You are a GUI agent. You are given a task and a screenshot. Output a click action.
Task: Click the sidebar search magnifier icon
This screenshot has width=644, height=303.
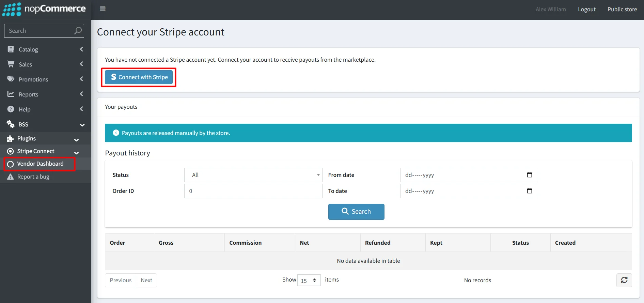(x=78, y=31)
